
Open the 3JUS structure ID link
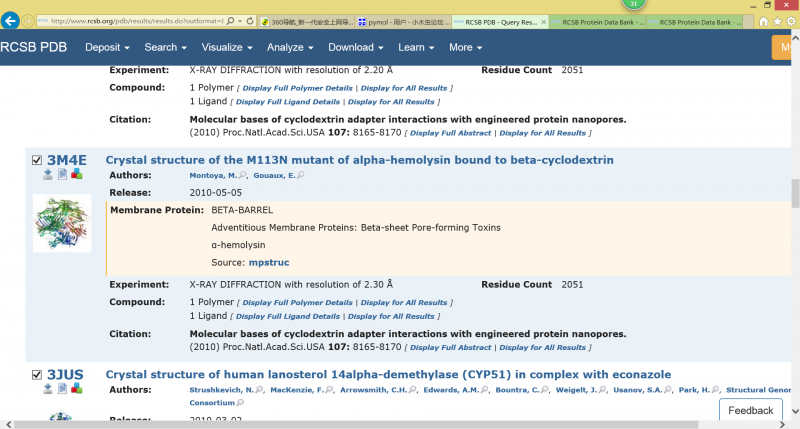(x=65, y=375)
